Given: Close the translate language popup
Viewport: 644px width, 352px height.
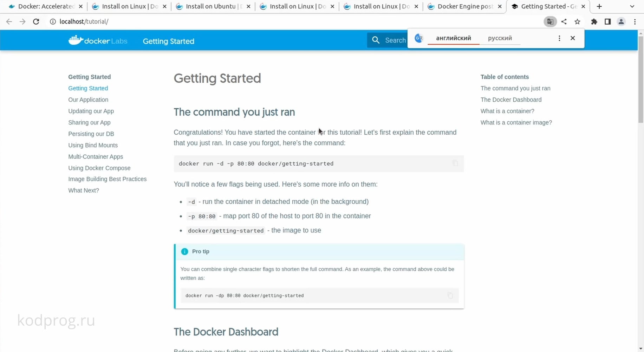Looking at the screenshot, I should pyautogui.click(x=573, y=38).
